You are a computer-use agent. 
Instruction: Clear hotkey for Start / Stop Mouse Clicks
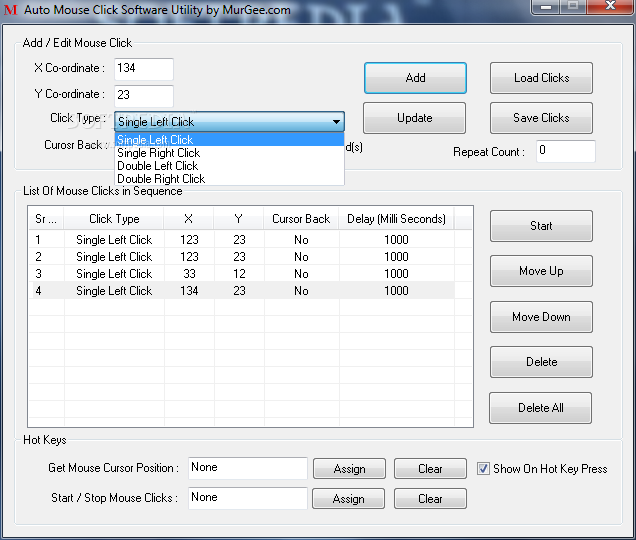[430, 499]
